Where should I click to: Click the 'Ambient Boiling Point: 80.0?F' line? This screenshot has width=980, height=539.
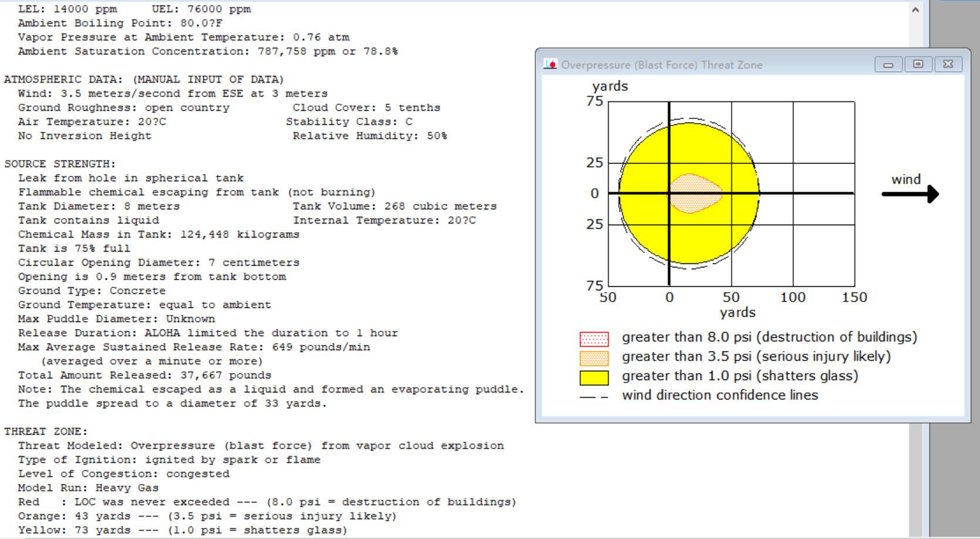point(120,23)
